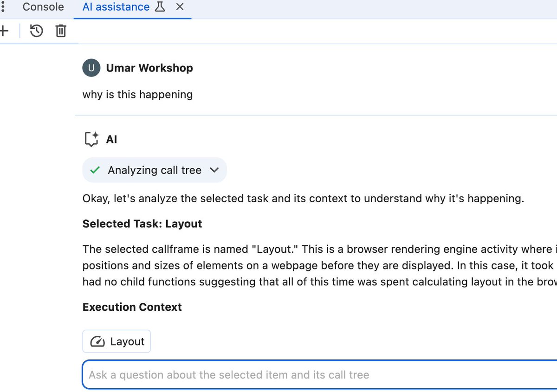
Task: Click the Umar Workshop user avatar
Action: [x=91, y=68]
